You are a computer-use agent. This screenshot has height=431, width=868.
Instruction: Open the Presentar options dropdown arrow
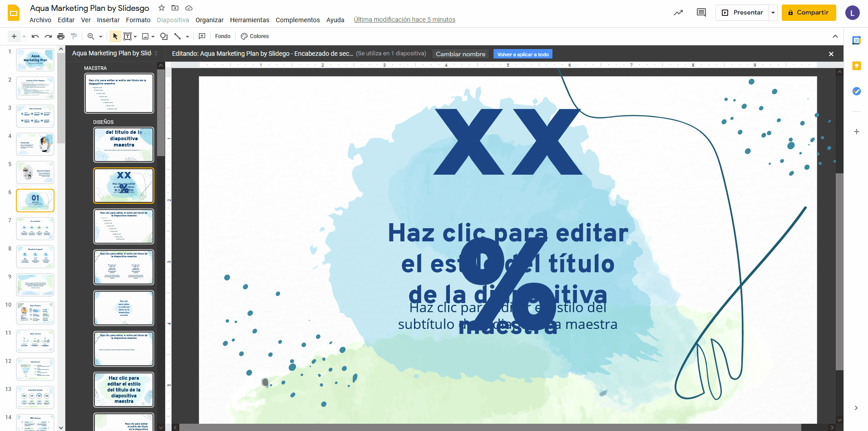tap(773, 13)
